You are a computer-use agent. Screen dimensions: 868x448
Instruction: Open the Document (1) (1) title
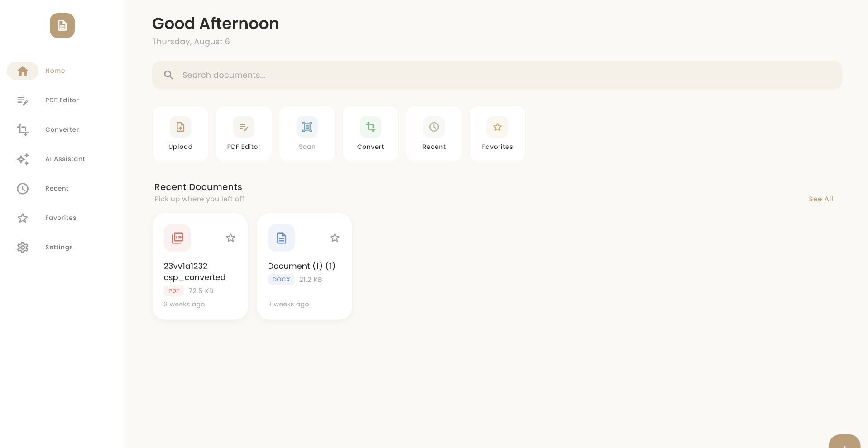(x=302, y=266)
